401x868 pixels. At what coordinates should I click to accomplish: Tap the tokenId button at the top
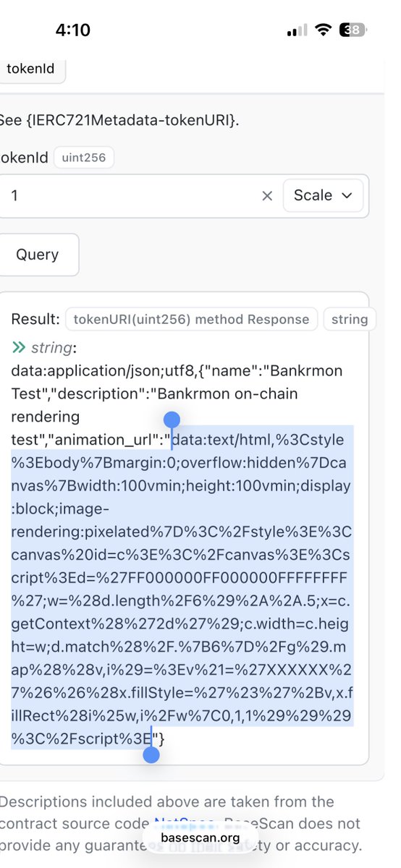(31, 69)
